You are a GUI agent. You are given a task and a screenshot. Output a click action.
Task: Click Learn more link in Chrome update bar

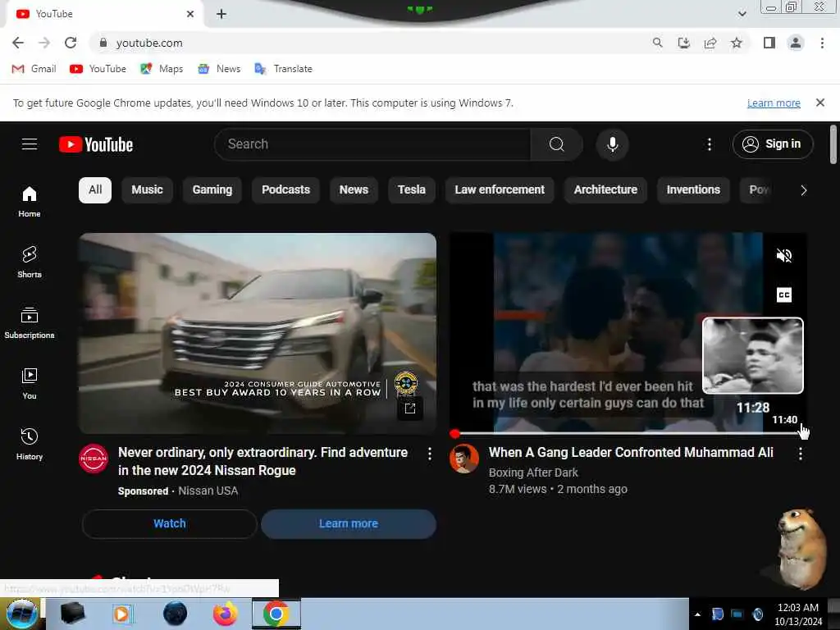774,103
